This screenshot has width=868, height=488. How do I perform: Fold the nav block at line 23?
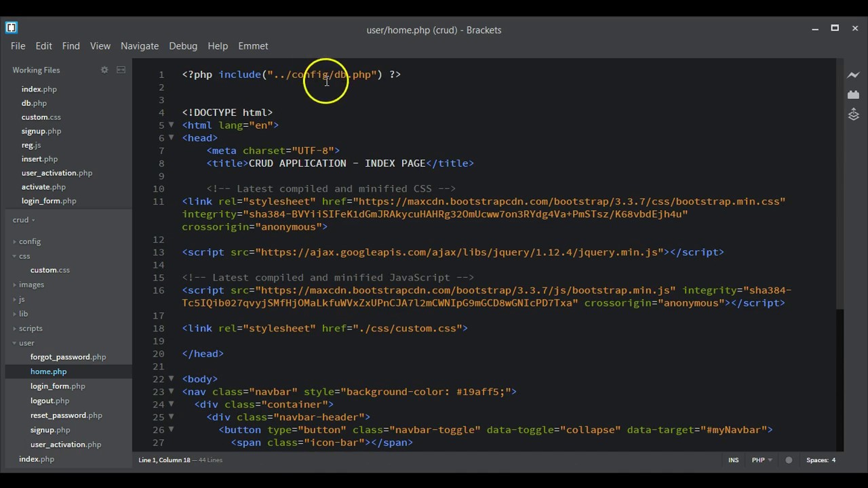pos(171,392)
